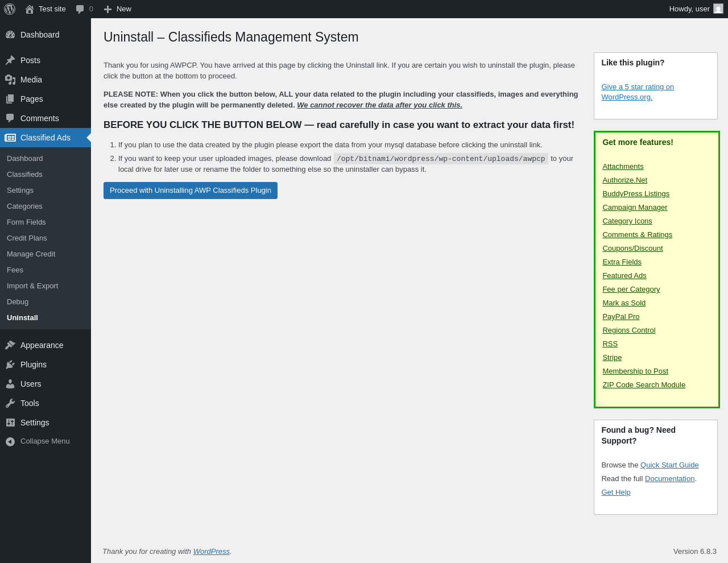Screen dimensions: 728x563
Task: Open the Authorize.Net link
Action: 624,180
